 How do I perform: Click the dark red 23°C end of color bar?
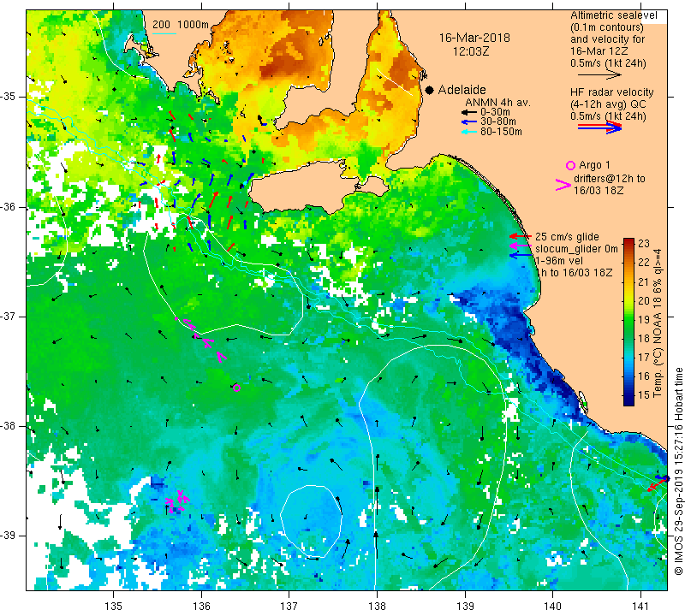[628, 241]
